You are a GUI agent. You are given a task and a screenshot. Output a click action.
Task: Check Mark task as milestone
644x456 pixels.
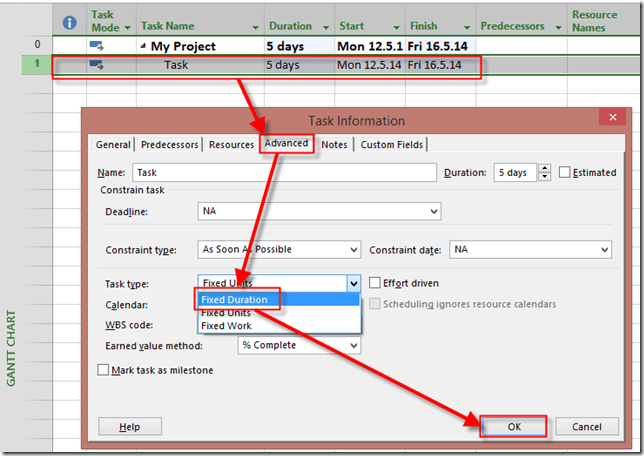tap(104, 370)
